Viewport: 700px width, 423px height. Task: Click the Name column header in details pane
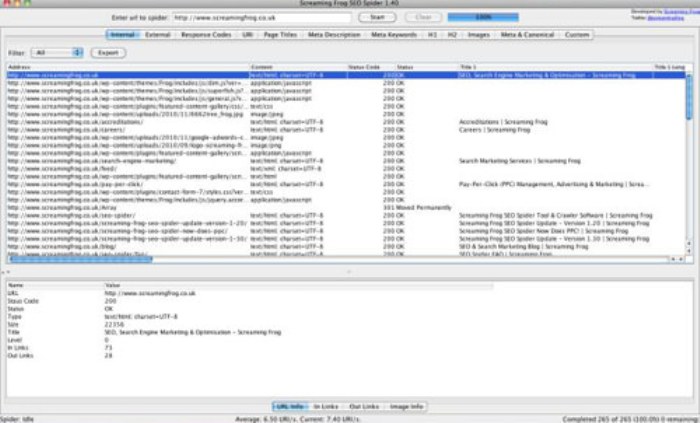coord(54,285)
